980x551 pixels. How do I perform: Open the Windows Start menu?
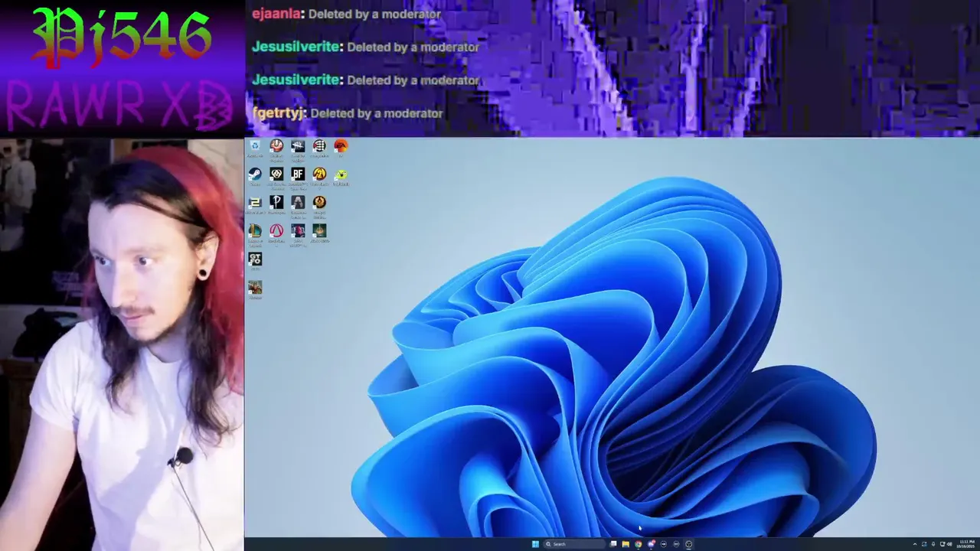pos(535,544)
